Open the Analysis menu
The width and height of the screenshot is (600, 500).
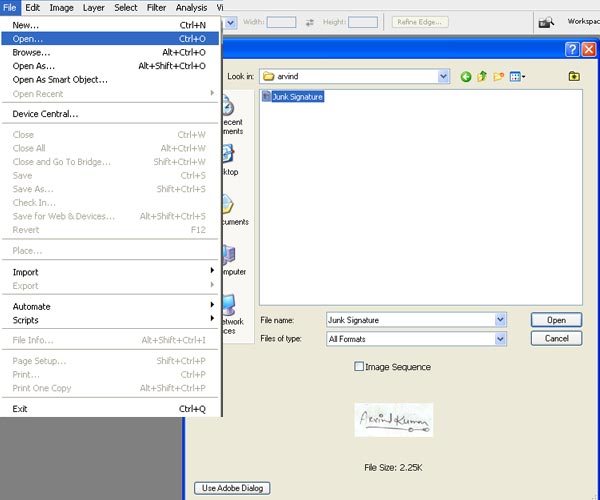[x=191, y=8]
